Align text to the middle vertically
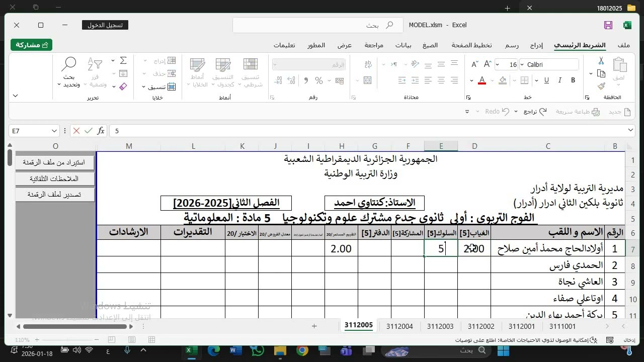Viewport: 644px width, 362px height. [x=441, y=64]
